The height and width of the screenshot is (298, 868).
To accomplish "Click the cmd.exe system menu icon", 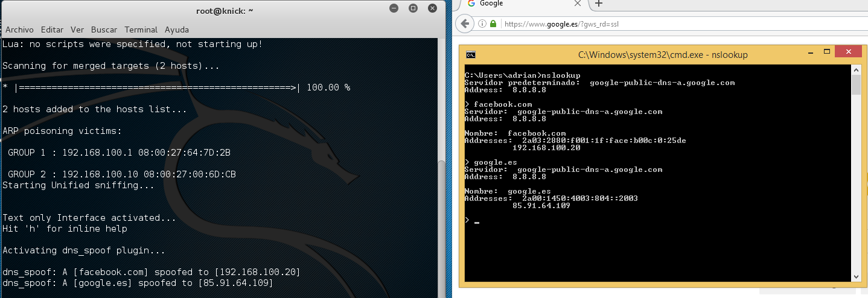I will [x=471, y=55].
